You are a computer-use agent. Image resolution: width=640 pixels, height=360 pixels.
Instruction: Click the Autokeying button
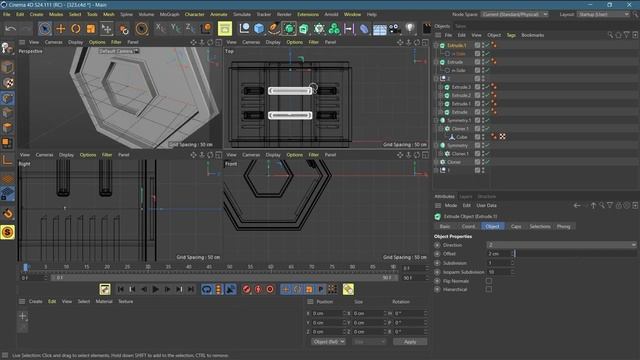pos(258,289)
